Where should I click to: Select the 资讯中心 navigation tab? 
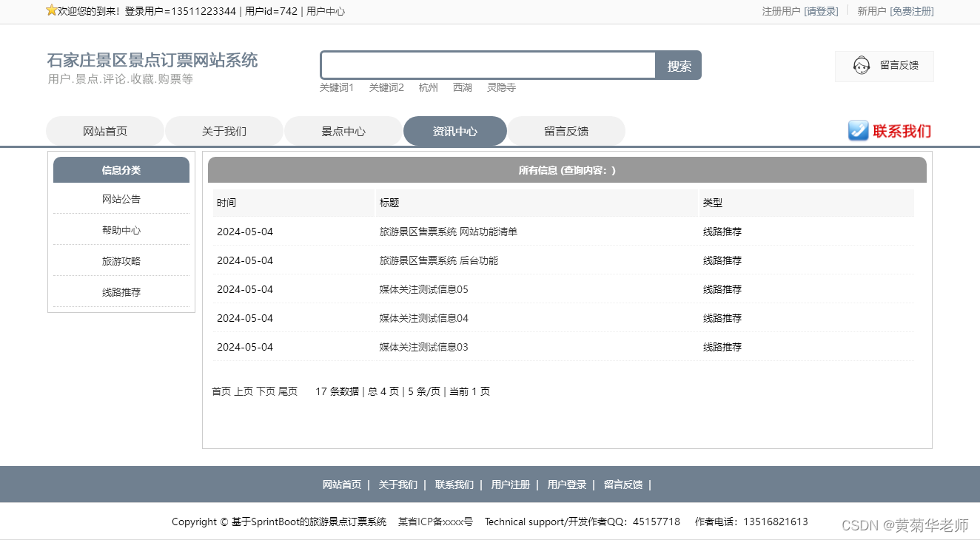click(x=455, y=131)
